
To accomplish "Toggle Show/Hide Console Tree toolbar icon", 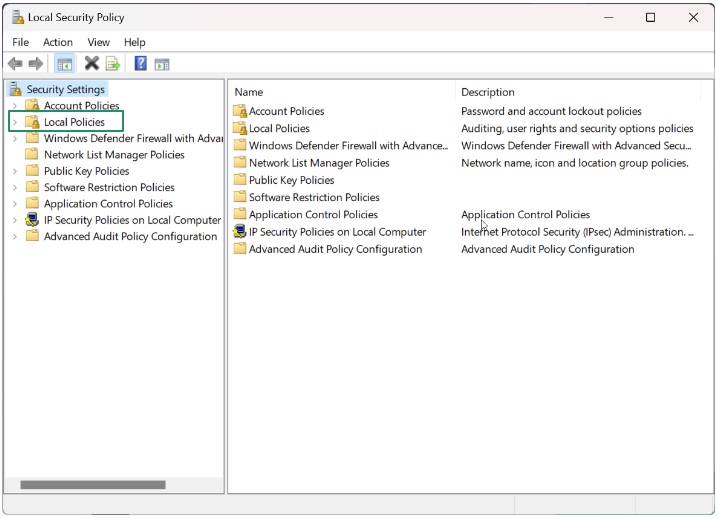I will (64, 64).
